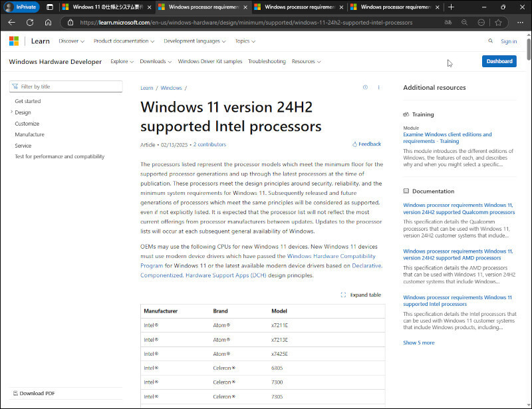This screenshot has width=532, height=409.
Task: Open Windows Driver Kit samples
Action: pyautogui.click(x=210, y=61)
